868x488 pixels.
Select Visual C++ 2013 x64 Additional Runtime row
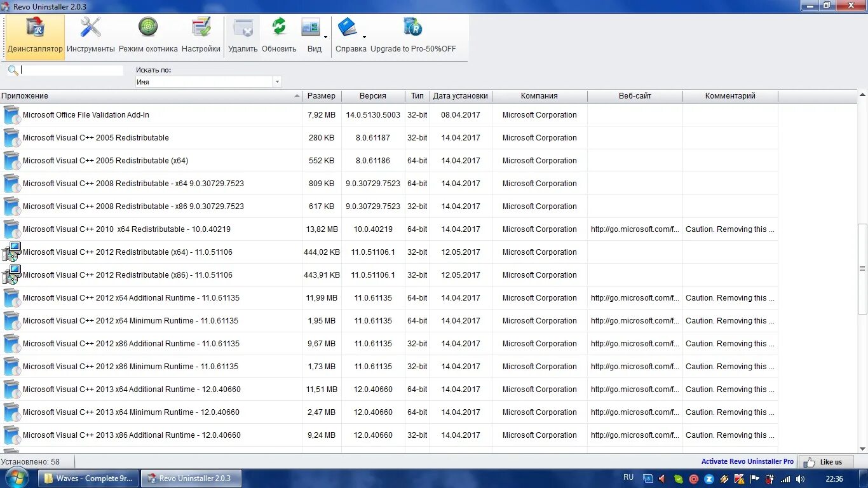(x=389, y=390)
